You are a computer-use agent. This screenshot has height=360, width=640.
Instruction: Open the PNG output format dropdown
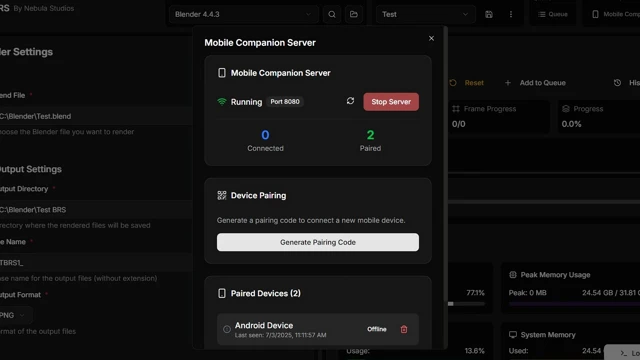click(13, 315)
